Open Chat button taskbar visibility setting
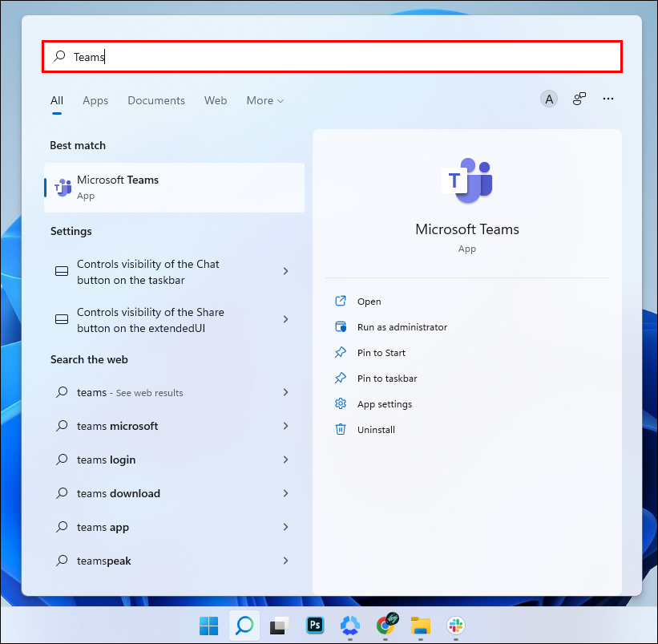This screenshot has width=658, height=644. point(174,272)
